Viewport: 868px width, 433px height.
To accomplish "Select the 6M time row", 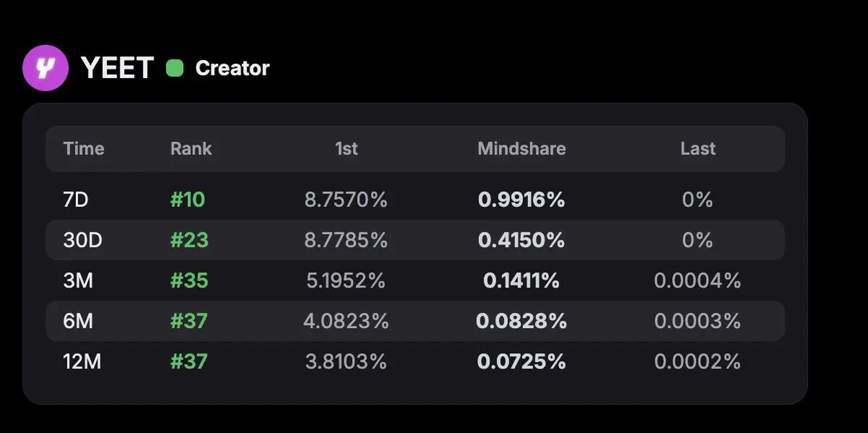I will (x=78, y=321).
